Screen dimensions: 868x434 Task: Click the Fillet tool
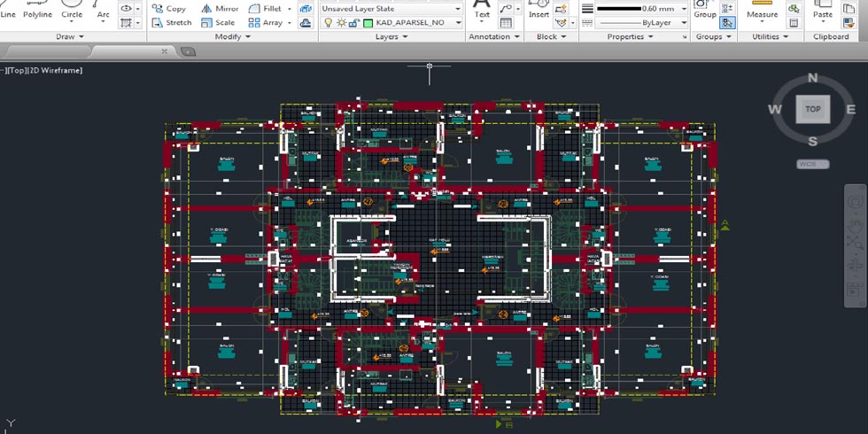click(x=264, y=8)
